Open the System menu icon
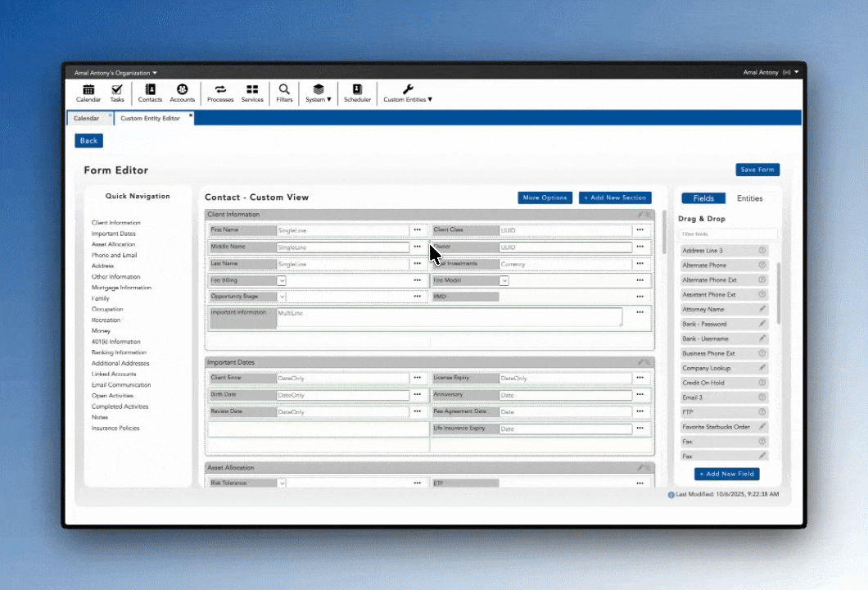Viewport: 868px width, 590px height. click(318, 92)
